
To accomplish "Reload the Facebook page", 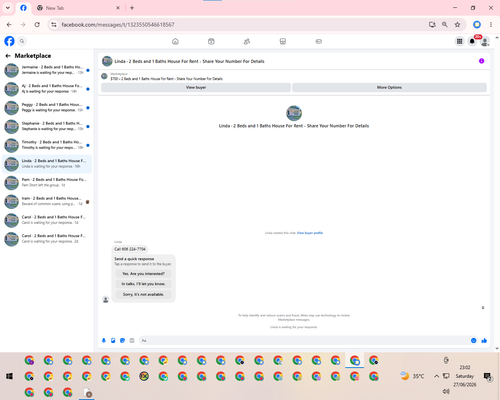I will [37, 25].
